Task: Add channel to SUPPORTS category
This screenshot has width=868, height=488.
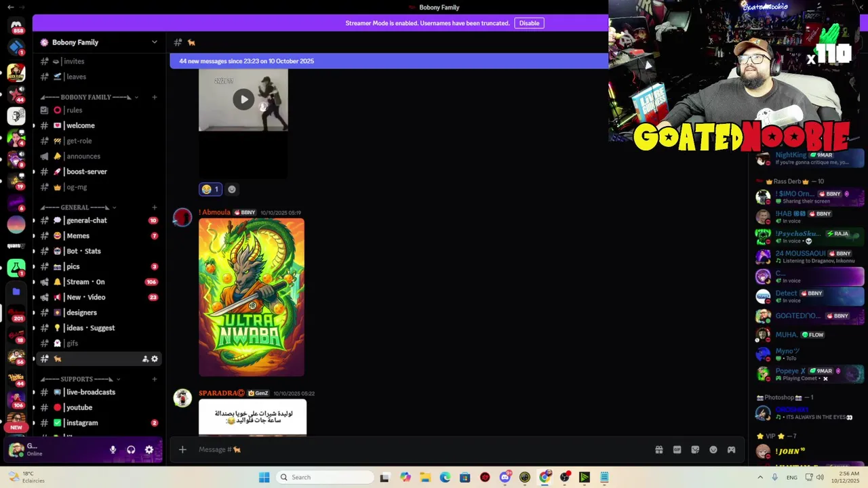Action: (x=155, y=379)
